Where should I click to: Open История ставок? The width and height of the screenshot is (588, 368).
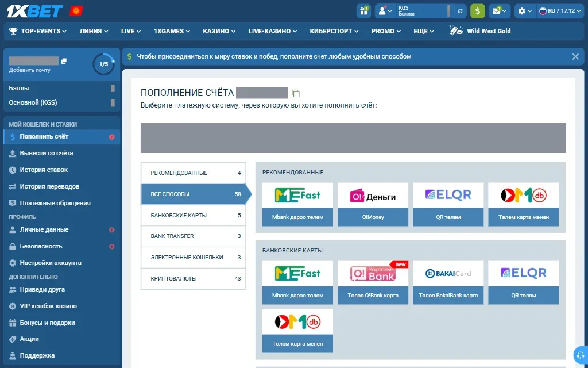click(62, 170)
